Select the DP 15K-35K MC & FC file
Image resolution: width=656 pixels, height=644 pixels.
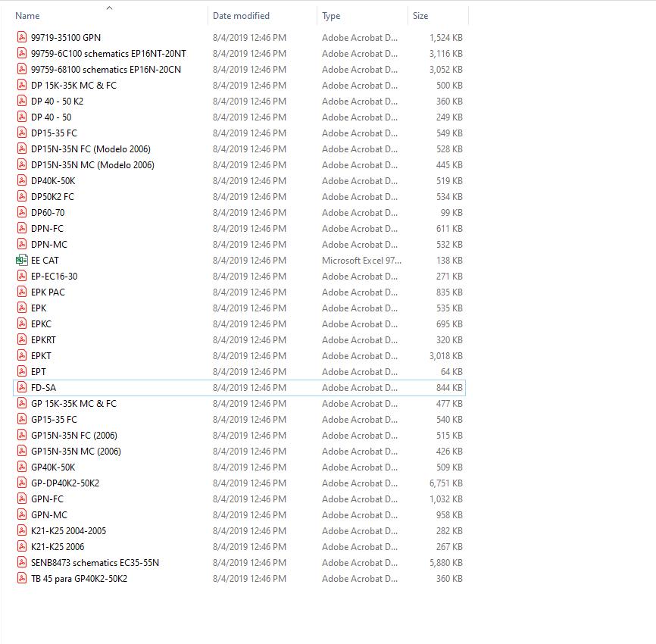73,86
